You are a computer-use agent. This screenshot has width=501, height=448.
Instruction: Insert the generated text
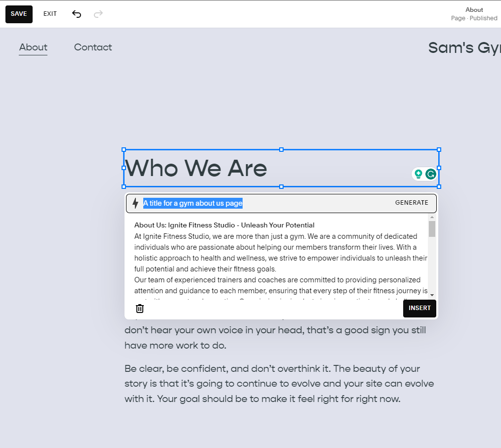tap(419, 308)
